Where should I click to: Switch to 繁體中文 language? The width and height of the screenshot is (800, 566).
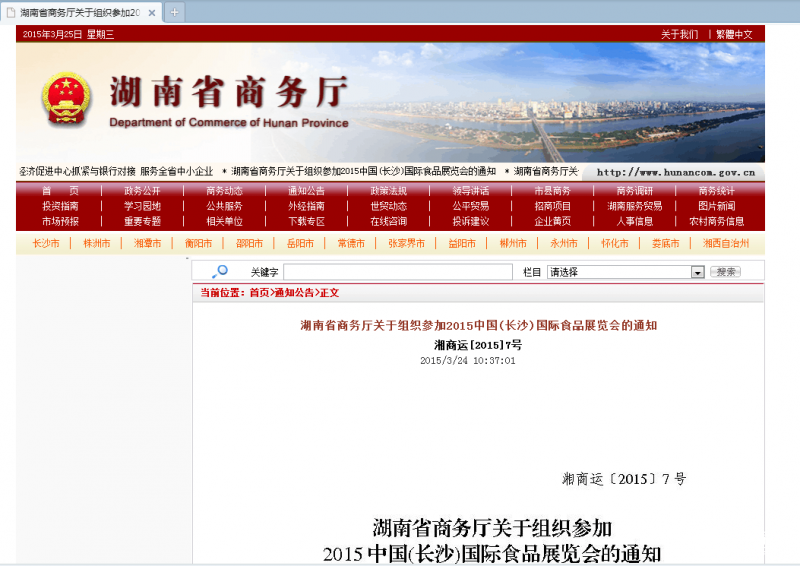pyautogui.click(x=734, y=34)
